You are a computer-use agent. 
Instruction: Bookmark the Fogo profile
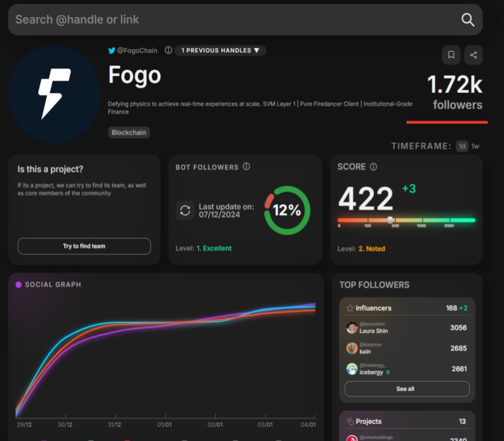pos(451,55)
